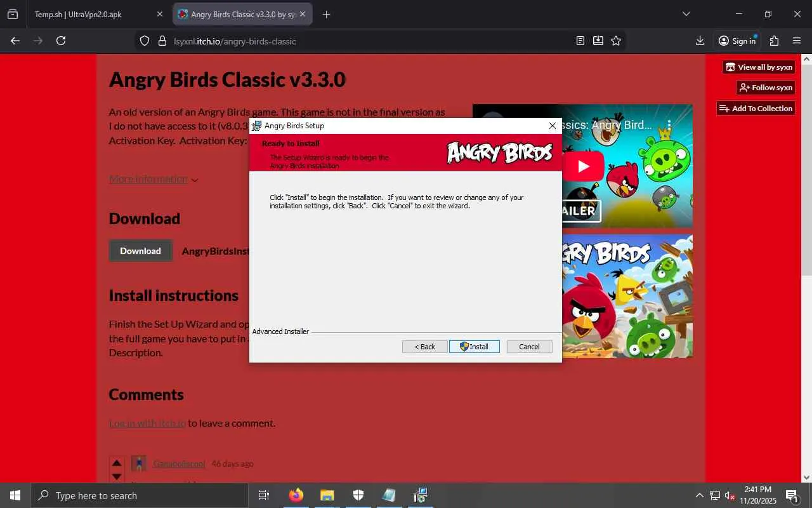Click the Log in with itch.io link

tap(147, 423)
